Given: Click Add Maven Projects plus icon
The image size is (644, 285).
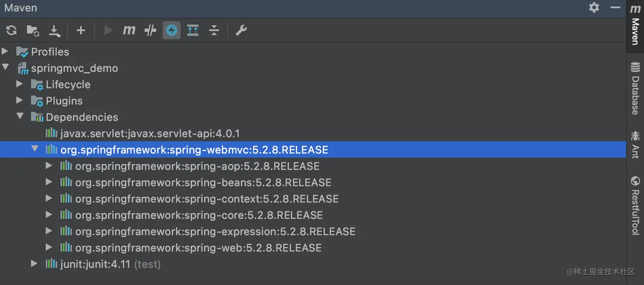Looking at the screenshot, I should tap(81, 30).
